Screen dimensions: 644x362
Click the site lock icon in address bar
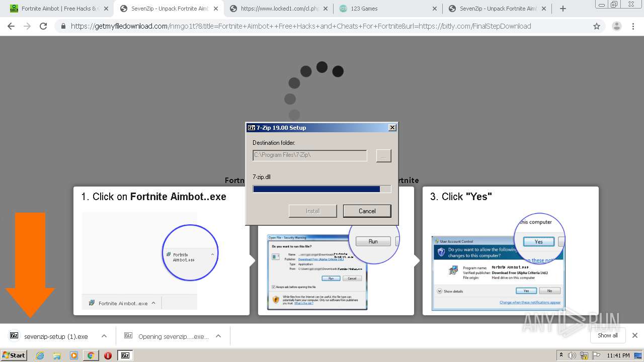tap(63, 26)
